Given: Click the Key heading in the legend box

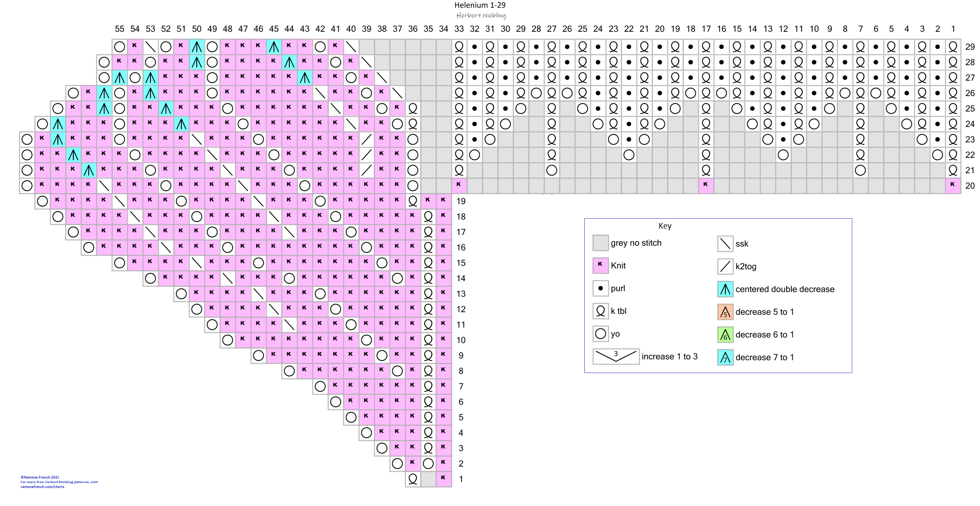Looking at the screenshot, I should click(x=664, y=226).
